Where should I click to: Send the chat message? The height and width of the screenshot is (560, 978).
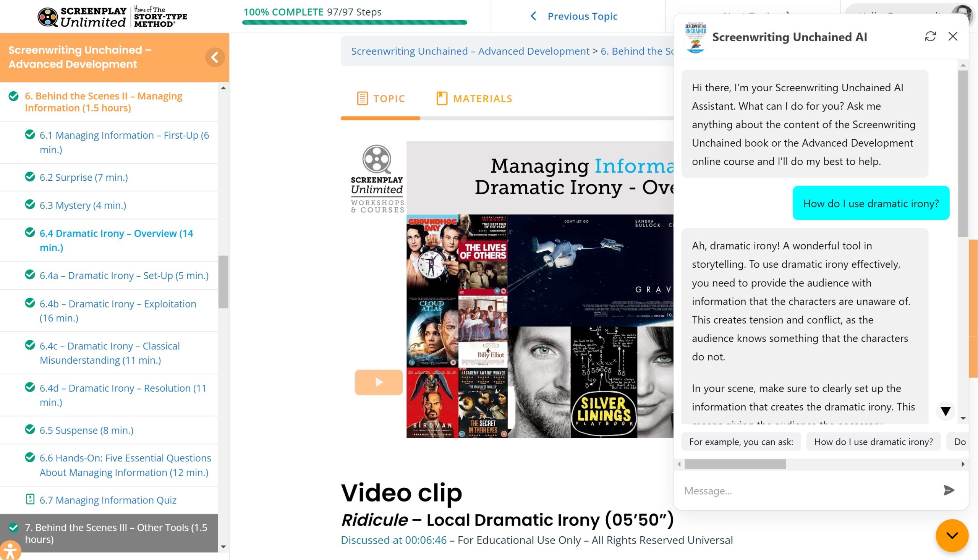click(x=948, y=490)
